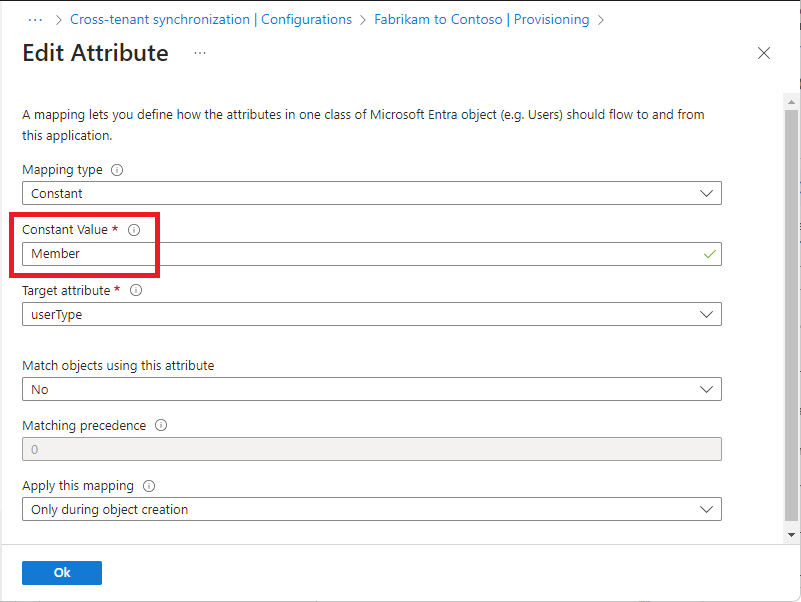801x602 pixels.
Task: Click the Mapping type info icon
Action: point(117,170)
